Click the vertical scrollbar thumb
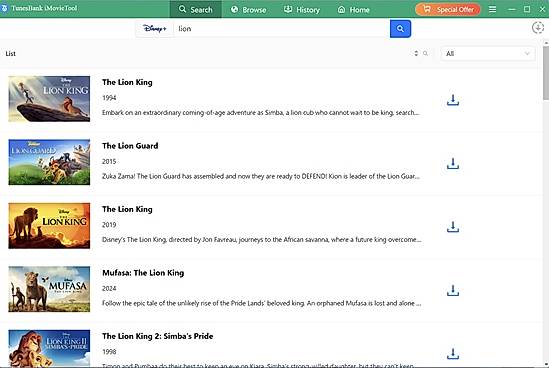This screenshot has width=549, height=368. (546, 72)
